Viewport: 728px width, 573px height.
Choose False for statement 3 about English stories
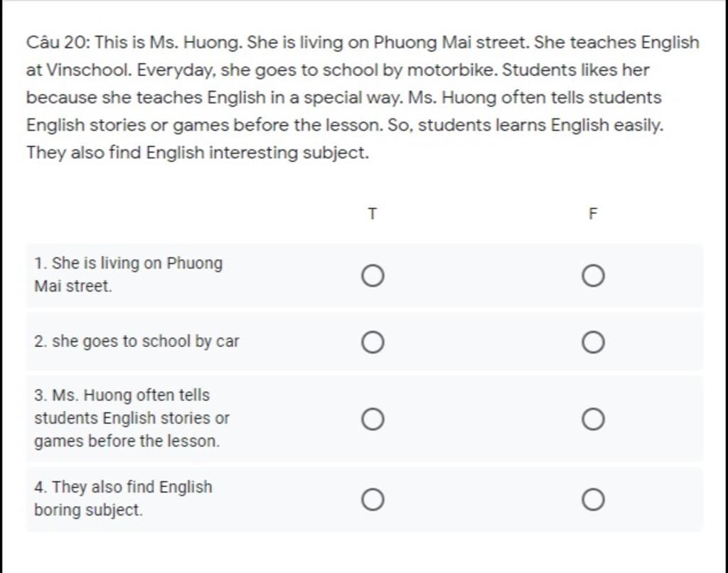pyautogui.click(x=593, y=419)
